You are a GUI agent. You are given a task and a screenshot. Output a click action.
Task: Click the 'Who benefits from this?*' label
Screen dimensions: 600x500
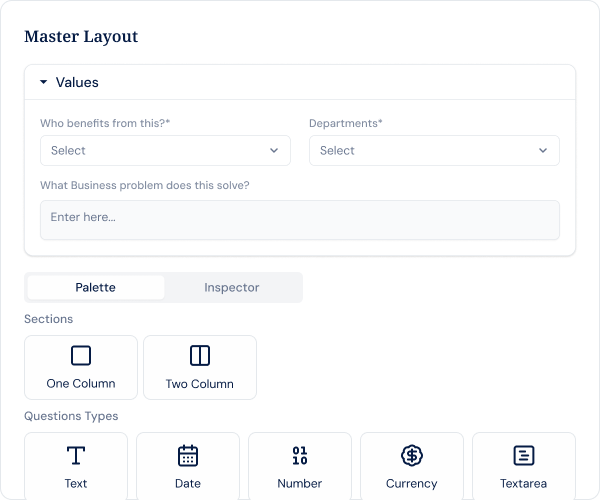point(105,123)
